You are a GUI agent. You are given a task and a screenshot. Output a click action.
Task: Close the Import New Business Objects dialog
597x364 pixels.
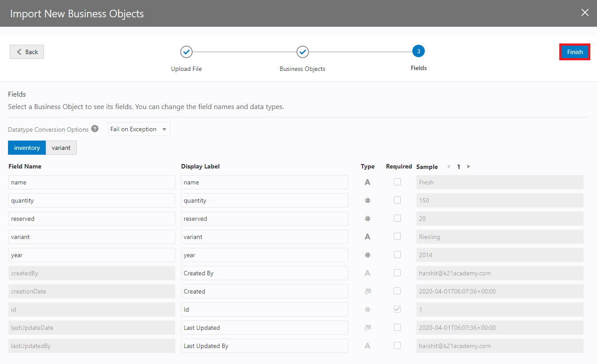pyautogui.click(x=585, y=13)
